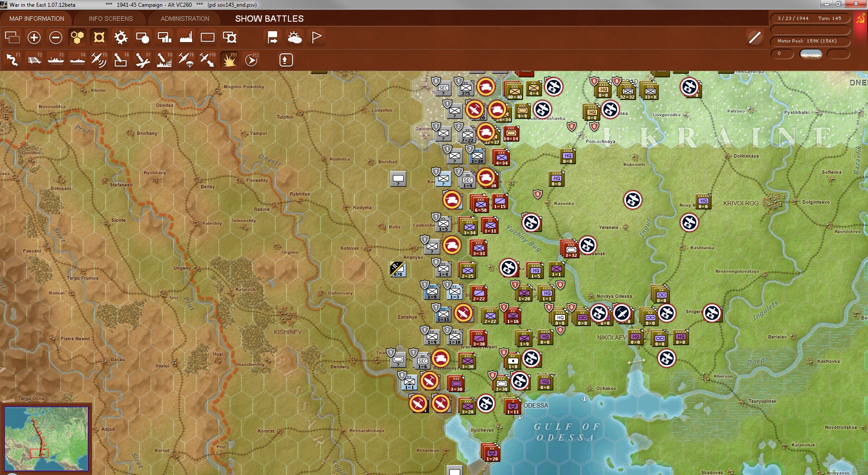868x475 pixels.
Task: Click the NIKOLAEV city label
Action: coord(612,337)
